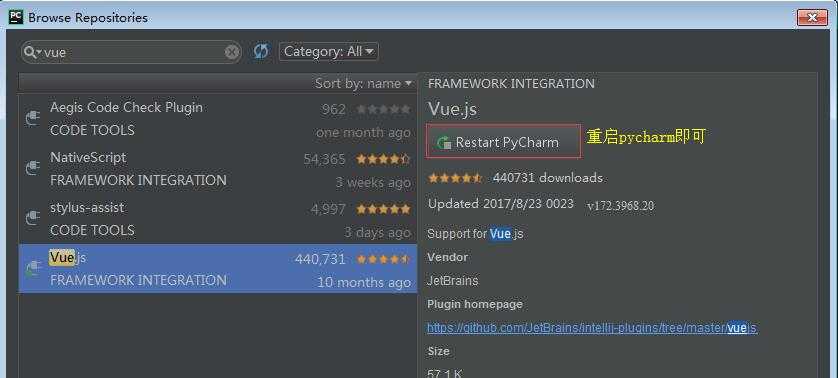Click the PyCharm icon in the title bar
The image size is (838, 378).
tap(16, 18)
